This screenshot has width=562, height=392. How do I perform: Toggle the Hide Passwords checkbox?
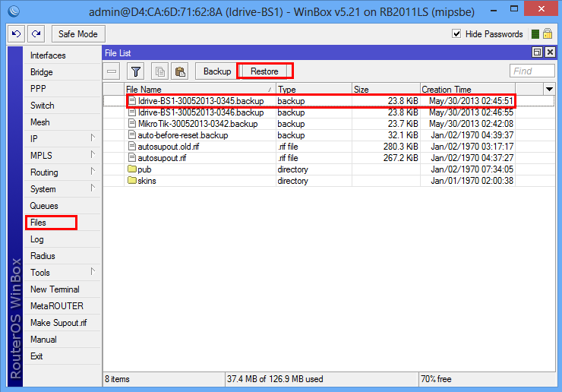click(x=456, y=33)
